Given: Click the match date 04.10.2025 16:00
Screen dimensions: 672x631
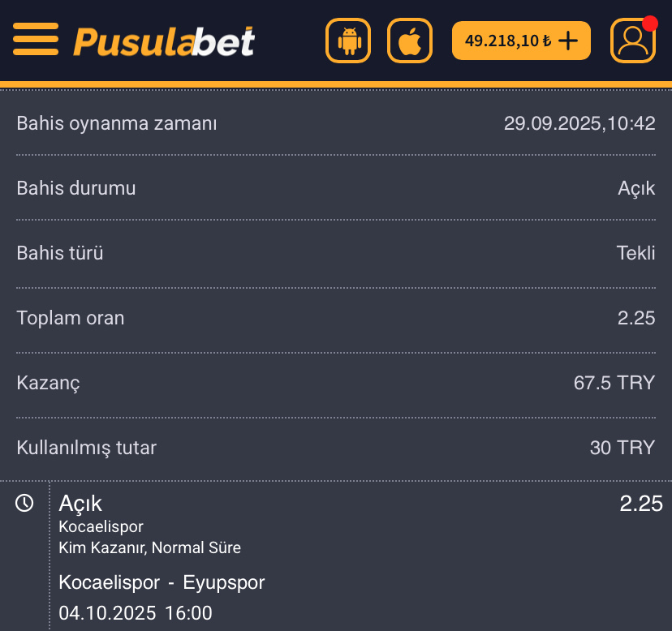Looking at the screenshot, I should click(x=136, y=613).
